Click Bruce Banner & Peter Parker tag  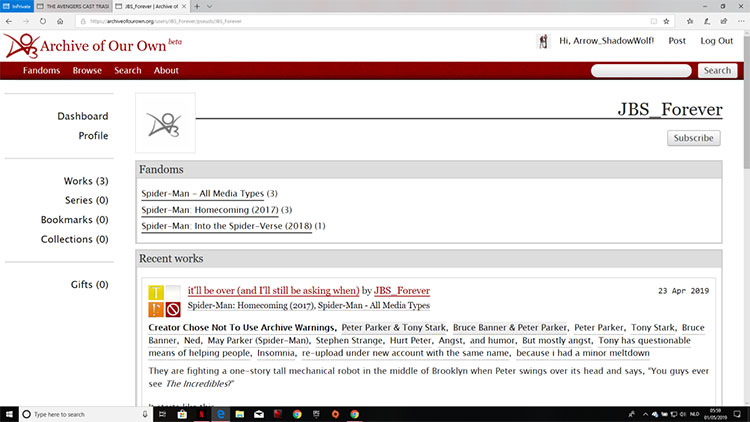tap(509, 328)
